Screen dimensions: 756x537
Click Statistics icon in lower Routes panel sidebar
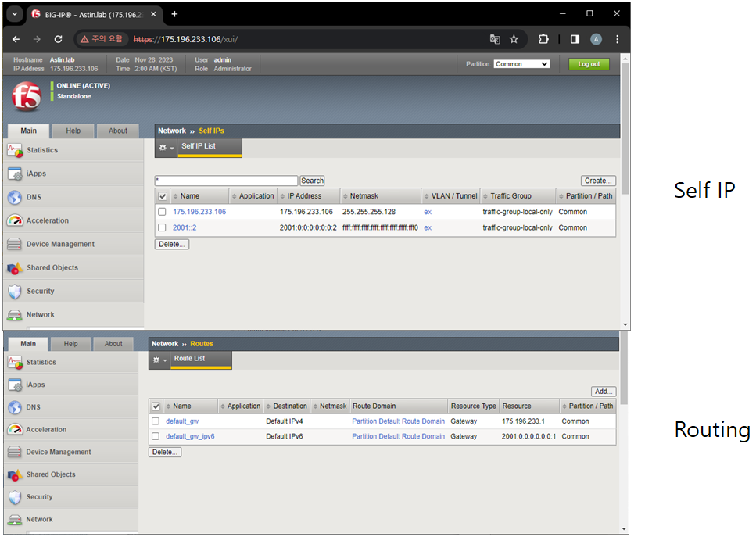click(x=15, y=363)
